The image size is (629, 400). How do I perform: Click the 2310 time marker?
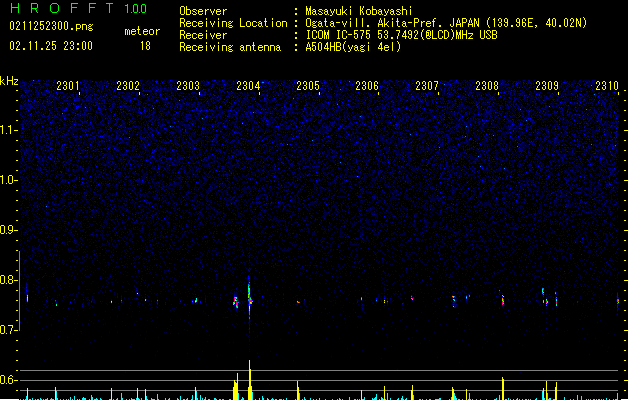click(607, 85)
